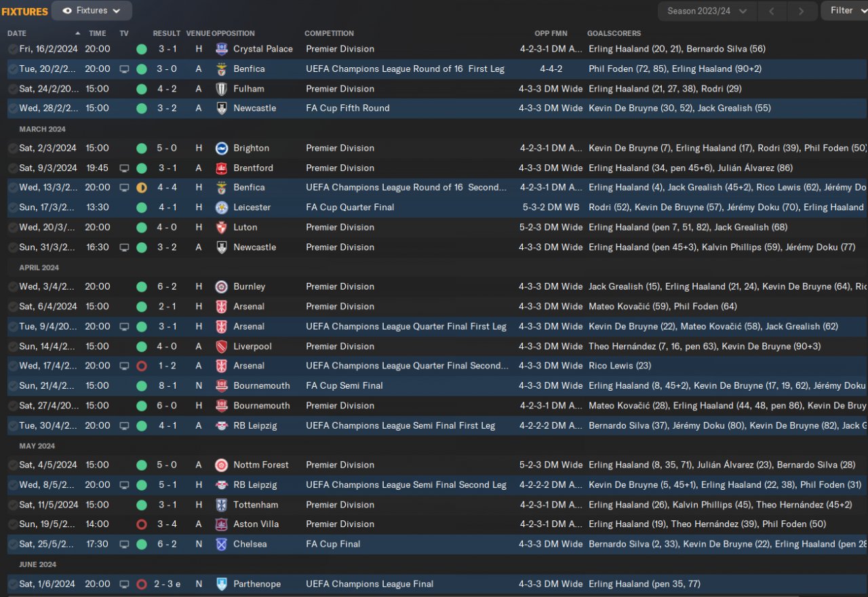Click the Crystal Palace club badge
Viewport: 868px width, 597px height.
(x=222, y=49)
